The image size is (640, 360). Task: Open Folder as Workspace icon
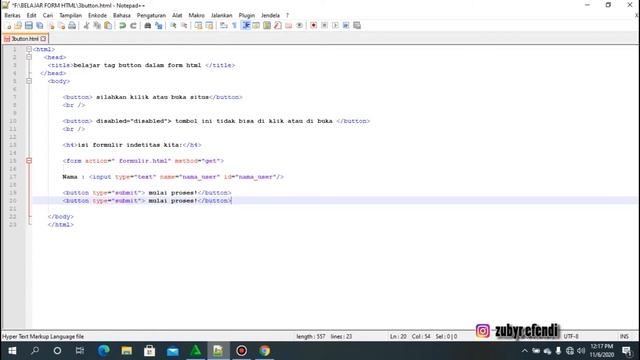tap(289, 26)
